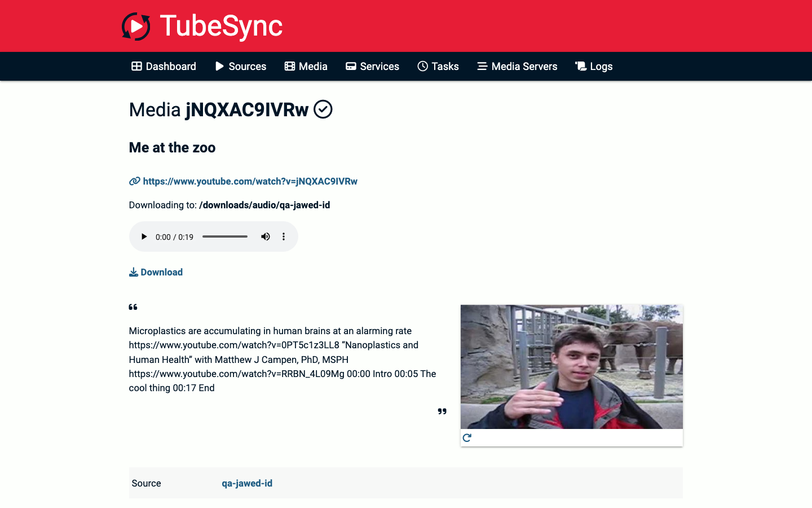Click the downloaded check-circle status icon
This screenshot has width=812, height=508.
point(323,109)
